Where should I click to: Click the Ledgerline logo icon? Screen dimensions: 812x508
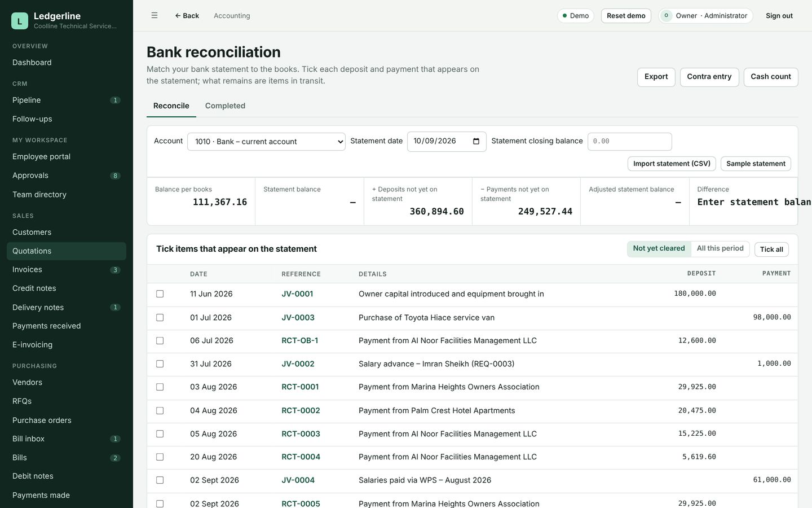click(20, 21)
